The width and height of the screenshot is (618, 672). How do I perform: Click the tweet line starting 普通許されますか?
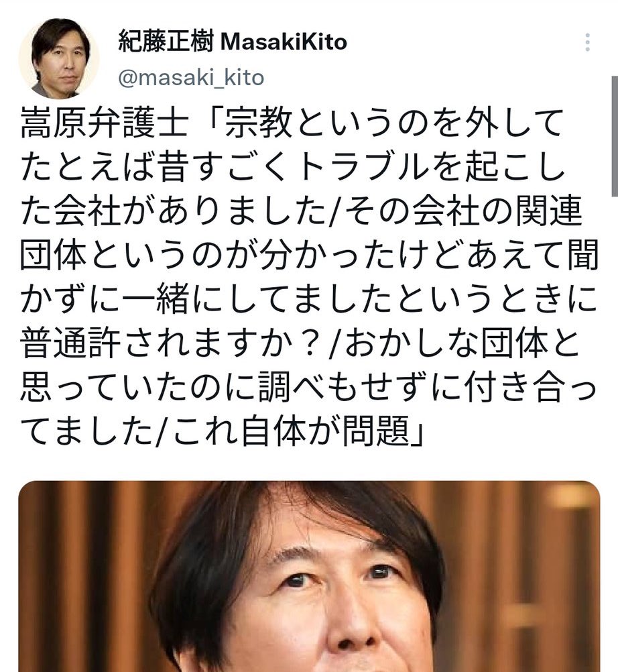tap(300, 344)
